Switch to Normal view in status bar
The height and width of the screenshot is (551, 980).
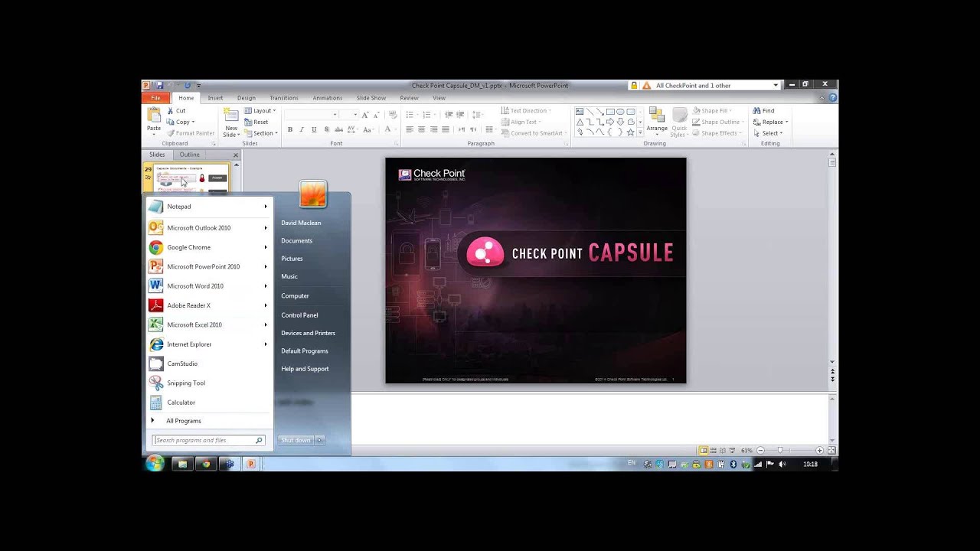(x=704, y=451)
